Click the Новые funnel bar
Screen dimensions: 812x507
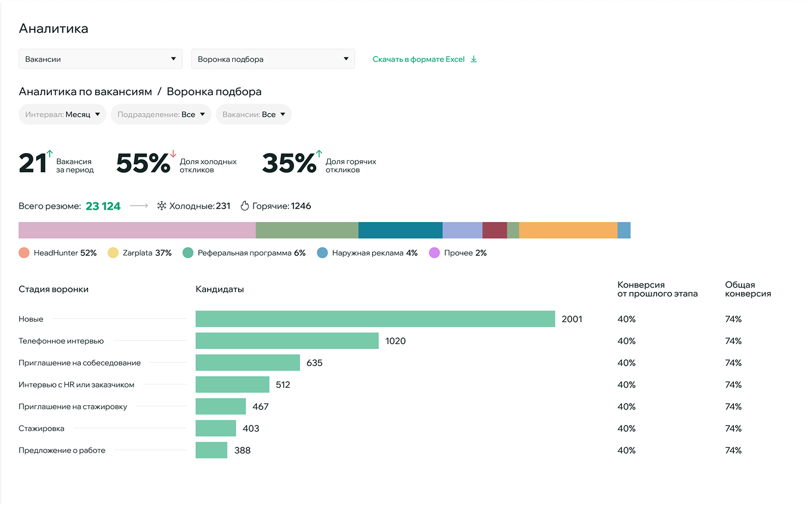pos(375,319)
